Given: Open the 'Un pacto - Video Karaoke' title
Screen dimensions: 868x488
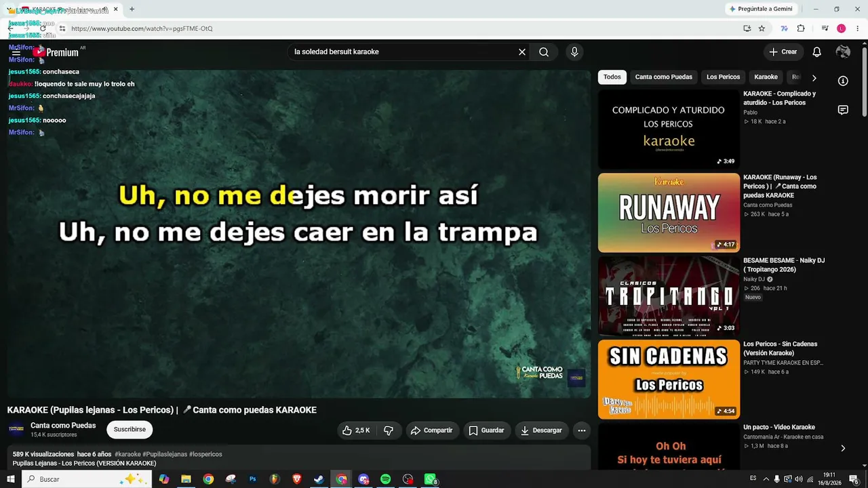Looking at the screenshot, I should [x=779, y=428].
